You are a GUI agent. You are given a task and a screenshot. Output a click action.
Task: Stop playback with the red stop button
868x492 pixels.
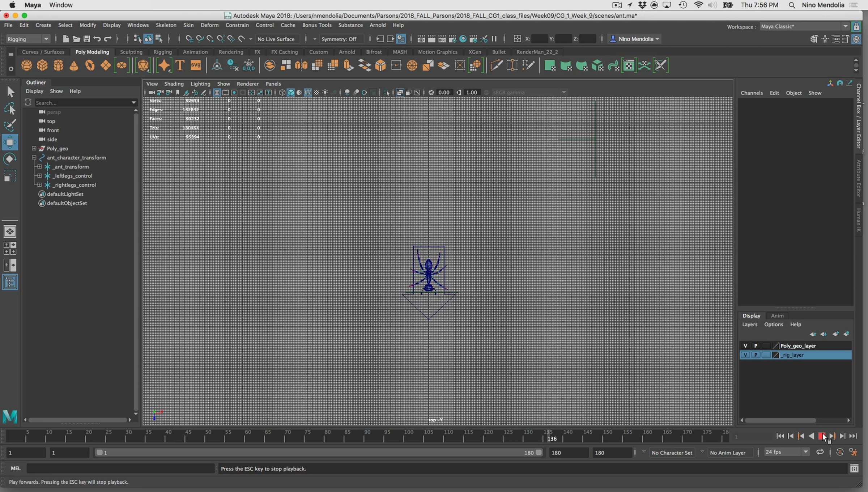pyautogui.click(x=821, y=436)
